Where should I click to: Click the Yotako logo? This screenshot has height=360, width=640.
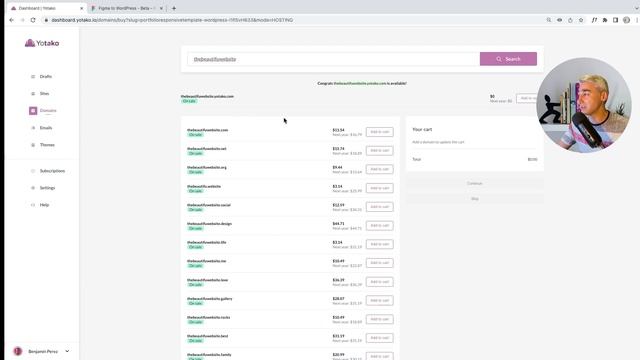click(x=42, y=43)
